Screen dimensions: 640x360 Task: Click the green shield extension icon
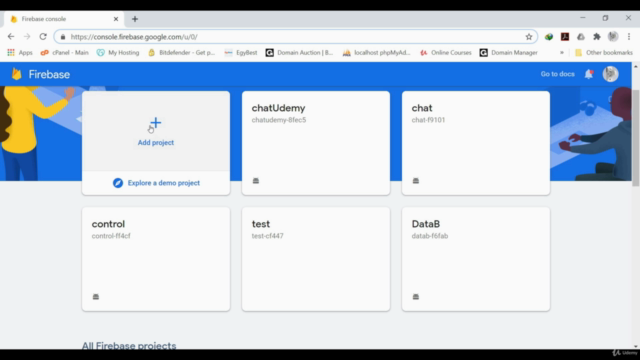pos(549,37)
